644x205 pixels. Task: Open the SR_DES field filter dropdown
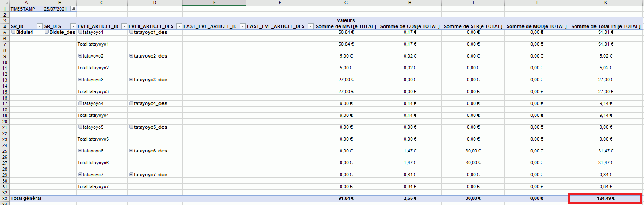click(x=73, y=26)
